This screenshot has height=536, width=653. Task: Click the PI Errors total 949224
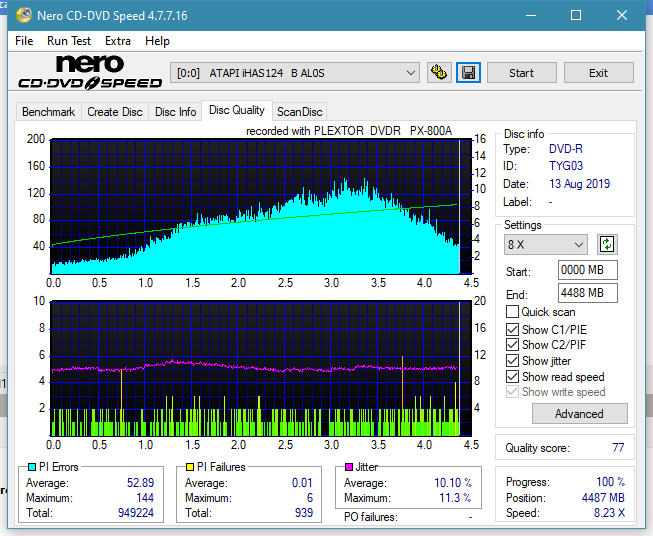click(136, 513)
